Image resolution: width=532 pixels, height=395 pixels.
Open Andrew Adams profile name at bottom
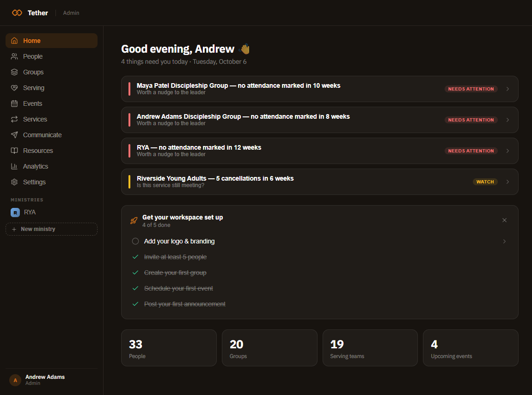click(45, 377)
